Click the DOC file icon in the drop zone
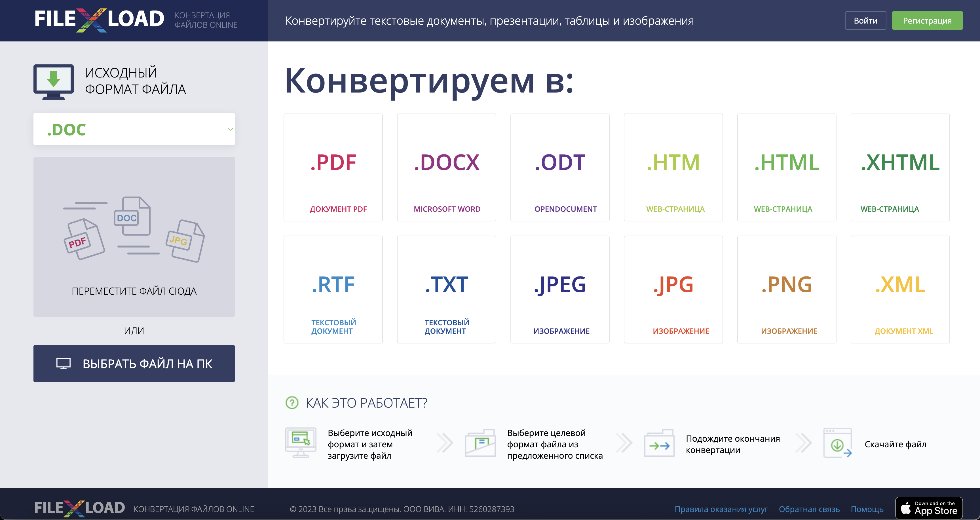980x520 pixels. 132,216
